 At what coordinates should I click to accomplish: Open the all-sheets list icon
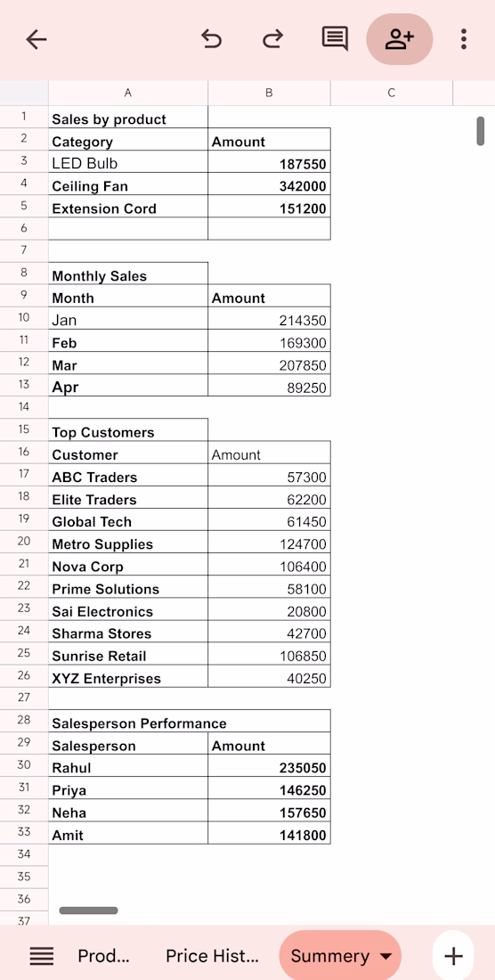point(42,956)
